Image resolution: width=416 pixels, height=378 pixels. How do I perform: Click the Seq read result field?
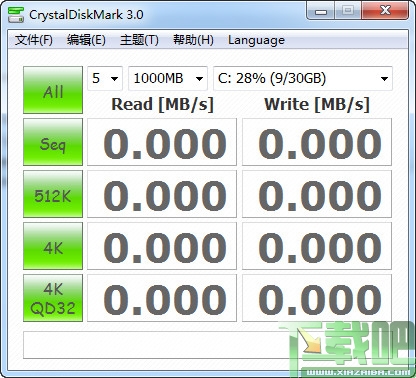tap(162, 142)
